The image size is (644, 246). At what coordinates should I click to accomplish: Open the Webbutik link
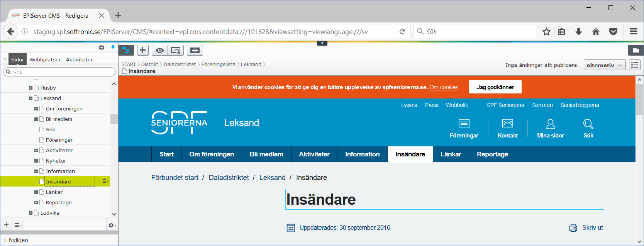point(457,105)
